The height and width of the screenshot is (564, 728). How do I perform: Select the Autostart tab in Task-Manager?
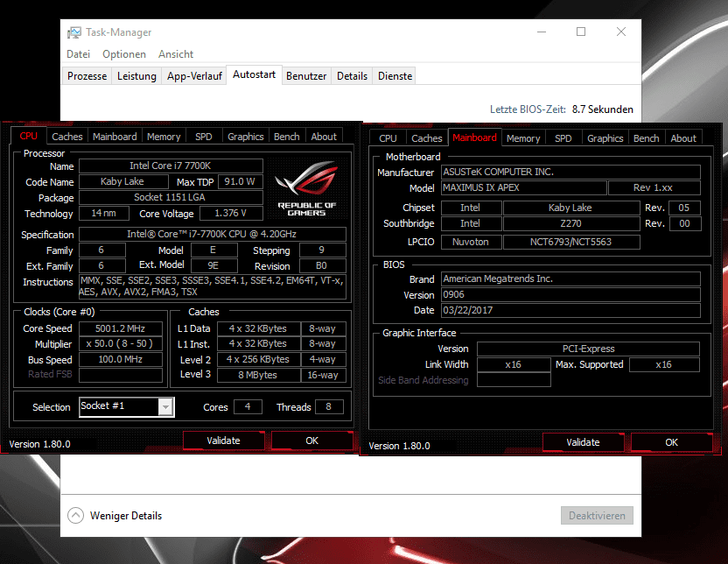pos(254,74)
